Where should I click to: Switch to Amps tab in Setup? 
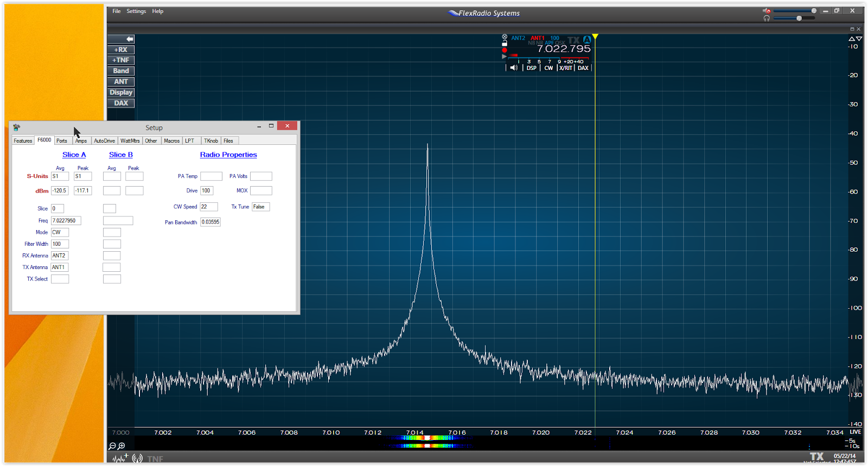pyautogui.click(x=81, y=141)
